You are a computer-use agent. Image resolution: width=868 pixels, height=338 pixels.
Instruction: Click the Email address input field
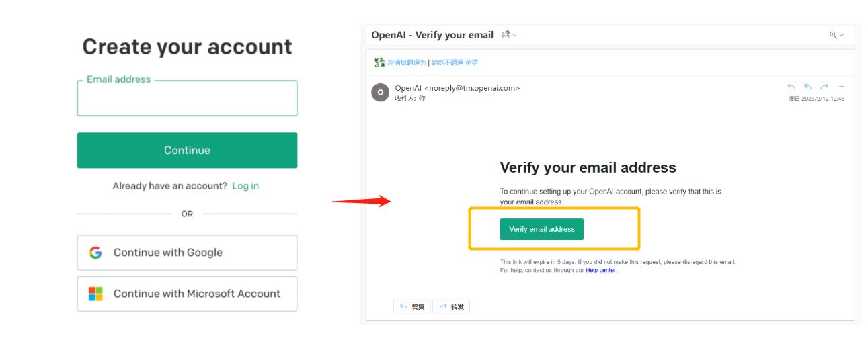(x=187, y=98)
